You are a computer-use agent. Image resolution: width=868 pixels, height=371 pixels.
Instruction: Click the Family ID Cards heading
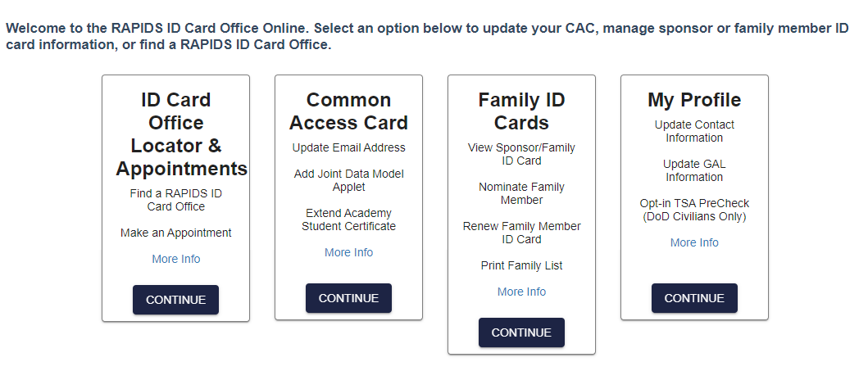tap(521, 111)
